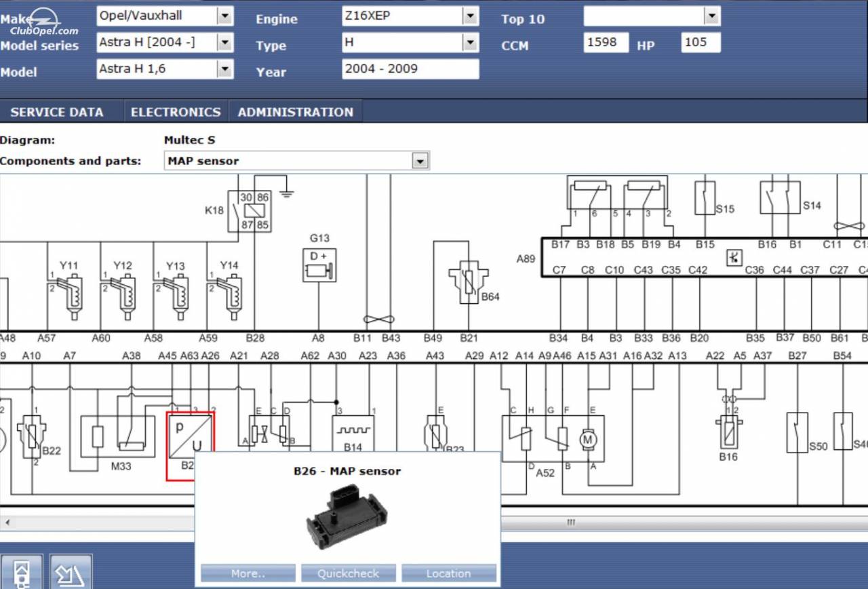The image size is (868, 589).
Task: Click the horizontal scrollbar left arrow
Action: pyautogui.click(x=6, y=522)
